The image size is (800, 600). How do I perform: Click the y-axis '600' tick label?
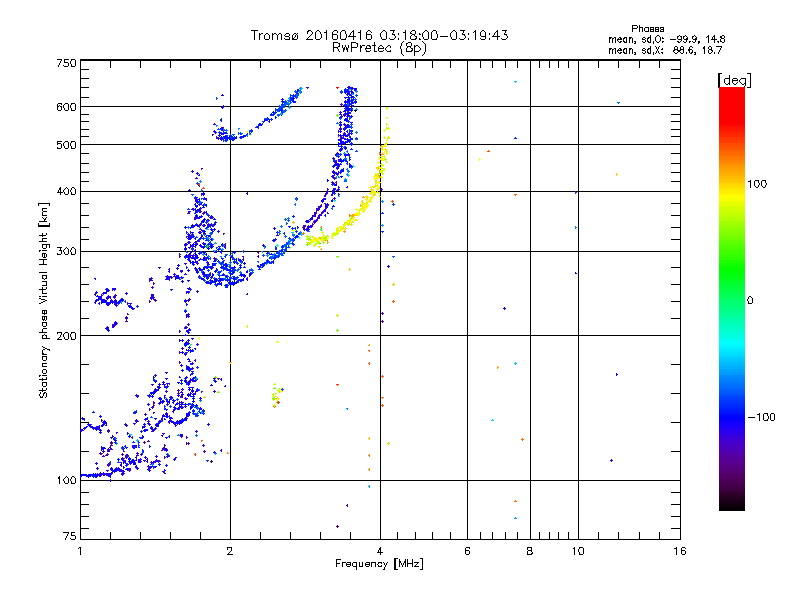66,107
